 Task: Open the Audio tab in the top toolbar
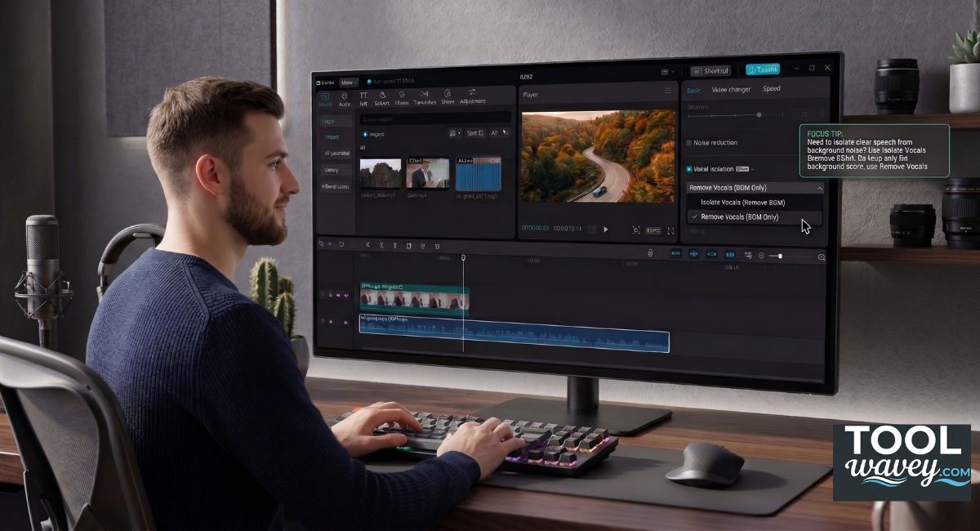(x=345, y=99)
